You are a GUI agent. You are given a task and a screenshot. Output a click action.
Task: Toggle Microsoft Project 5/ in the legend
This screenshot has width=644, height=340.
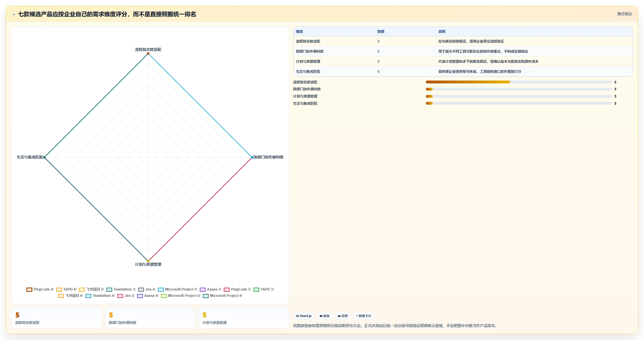point(181,296)
